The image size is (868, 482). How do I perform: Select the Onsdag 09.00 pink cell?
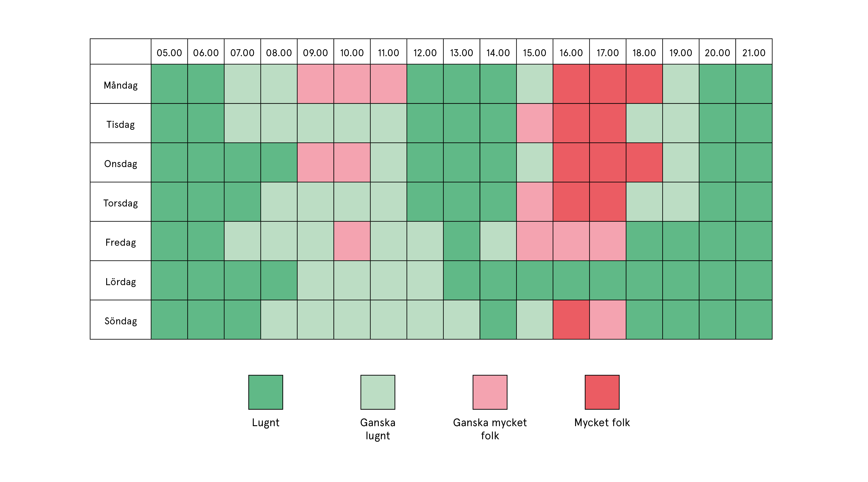coord(315,163)
